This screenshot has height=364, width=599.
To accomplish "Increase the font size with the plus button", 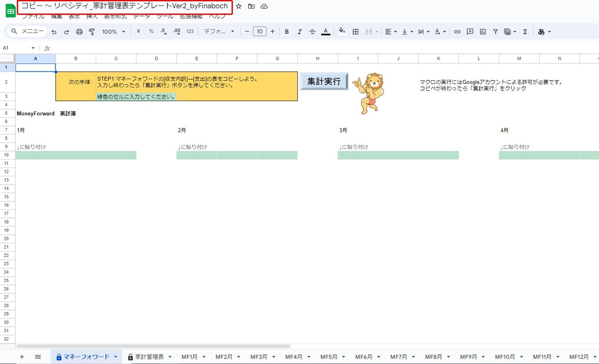I will pyautogui.click(x=272, y=32).
